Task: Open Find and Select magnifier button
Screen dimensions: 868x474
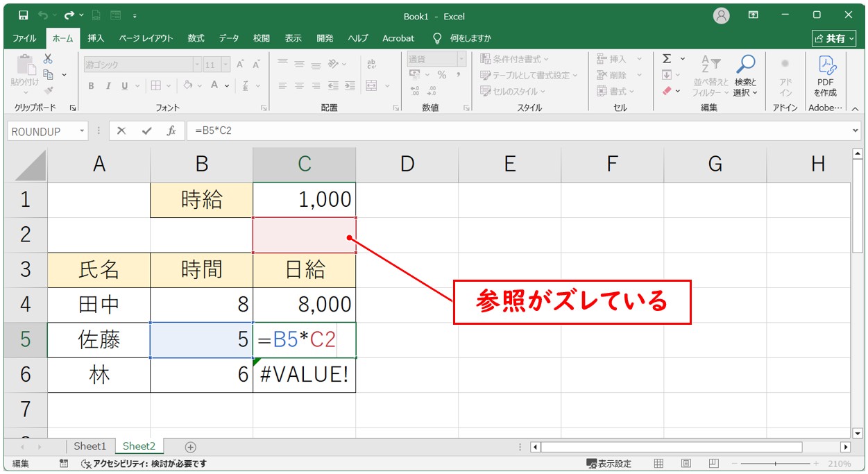Action: (746, 76)
